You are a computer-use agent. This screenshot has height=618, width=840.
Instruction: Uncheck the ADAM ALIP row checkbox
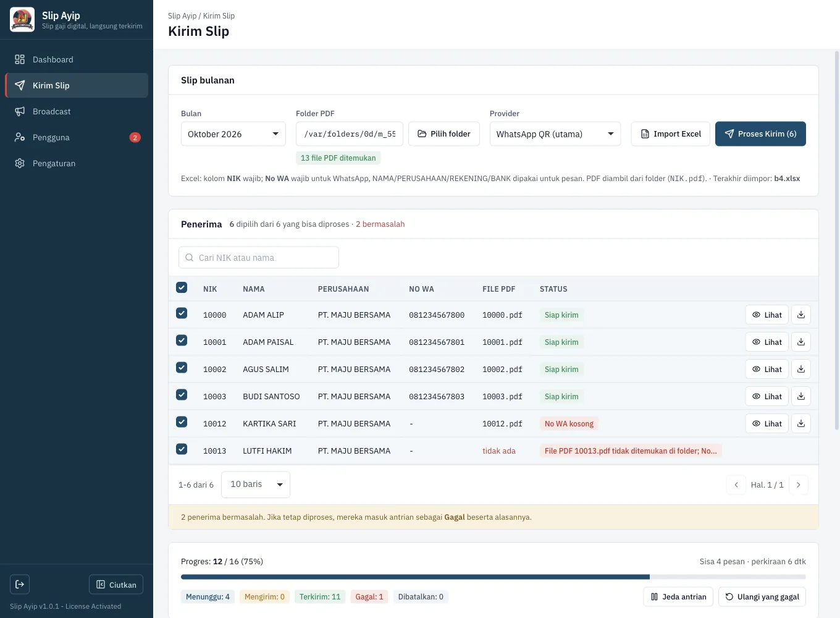click(x=182, y=313)
